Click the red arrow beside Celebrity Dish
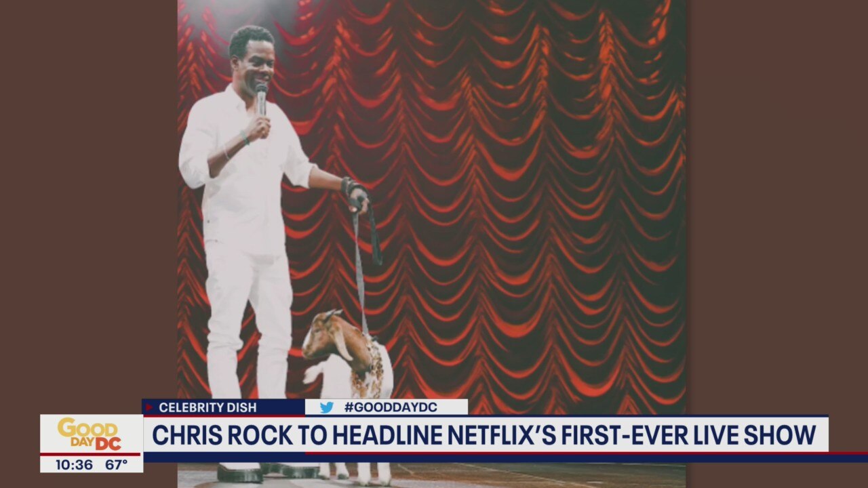 pos(149,407)
